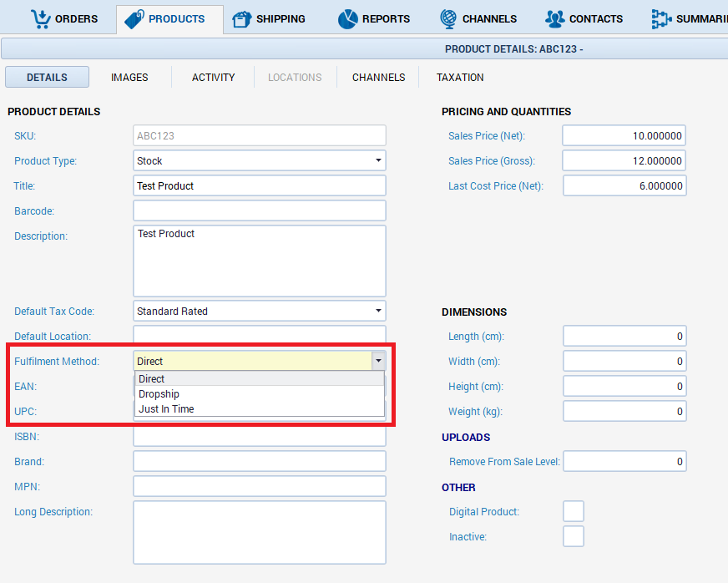
Task: Collapse the Fulfilment Method dropdown arrow
Action: pos(378,361)
